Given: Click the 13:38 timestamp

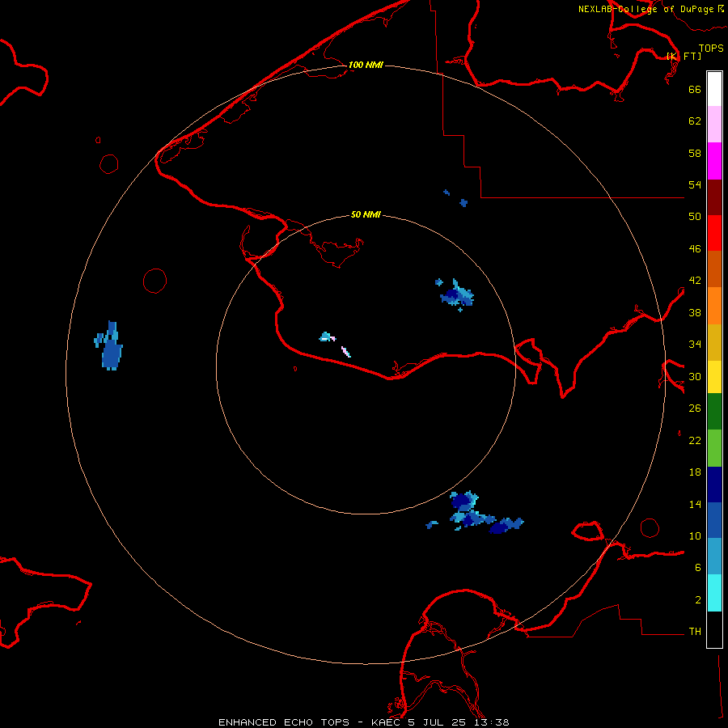Looking at the screenshot, I should pos(492,722).
